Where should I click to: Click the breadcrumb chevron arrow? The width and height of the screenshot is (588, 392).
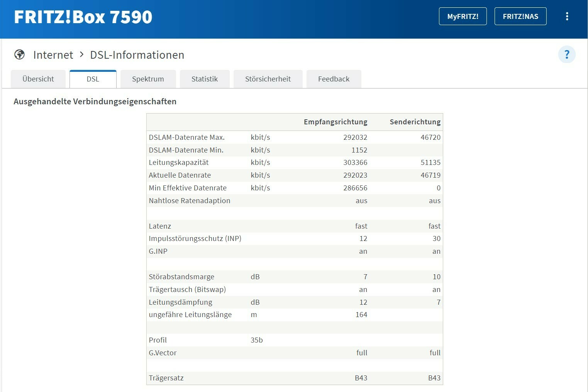(81, 54)
